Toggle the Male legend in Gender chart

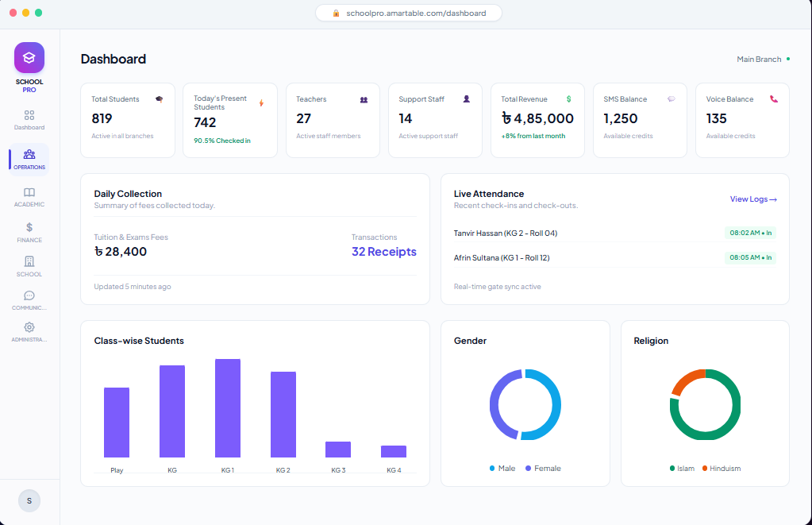click(502, 469)
